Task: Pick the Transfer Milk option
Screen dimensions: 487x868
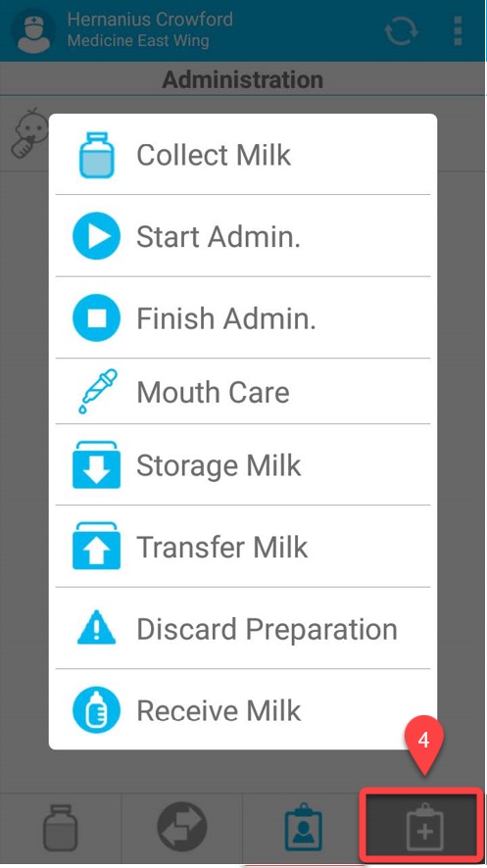Action: coord(243,546)
